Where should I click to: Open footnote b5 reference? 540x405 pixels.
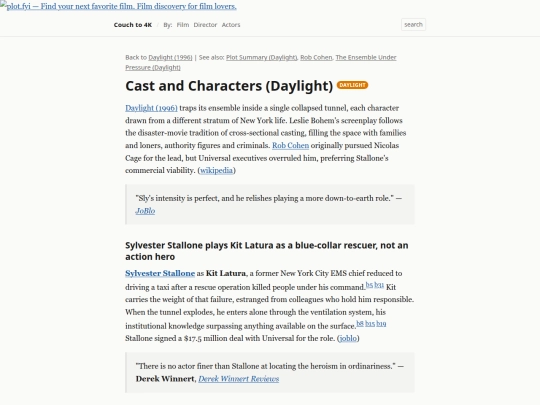point(369,285)
